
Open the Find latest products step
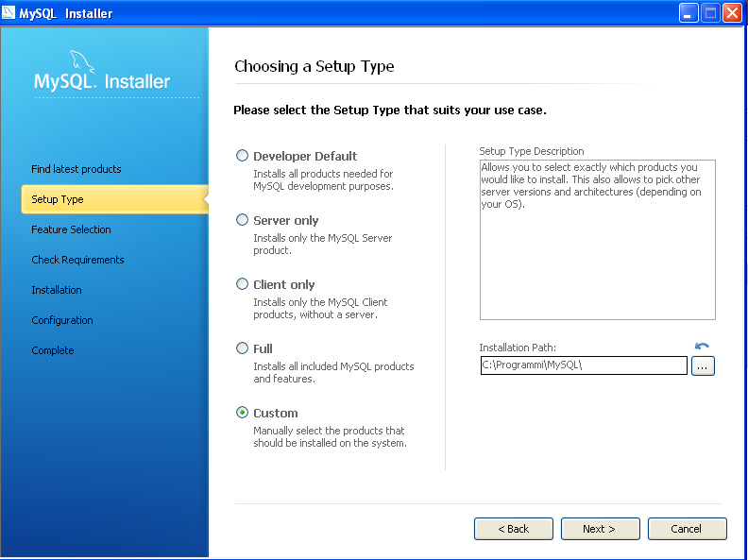76,169
